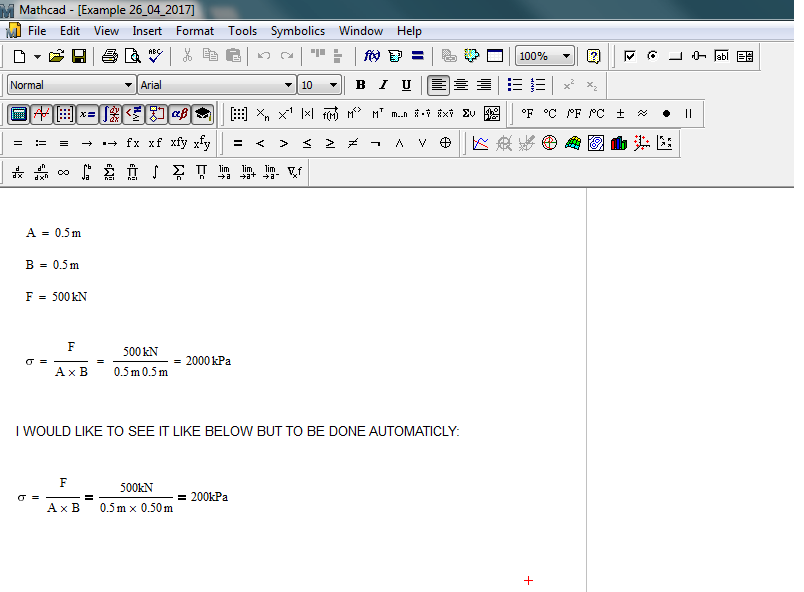
Task: Click the less-than-or-equal operator
Action: 307,143
